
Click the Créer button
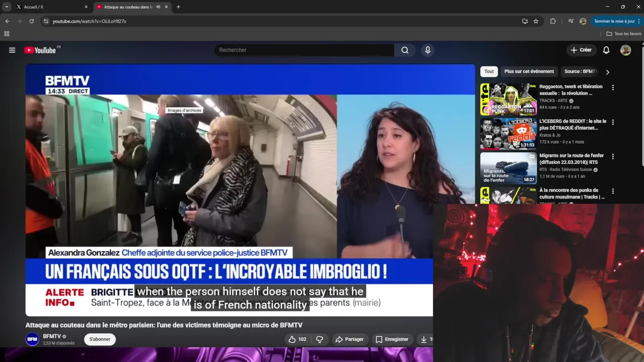581,50
